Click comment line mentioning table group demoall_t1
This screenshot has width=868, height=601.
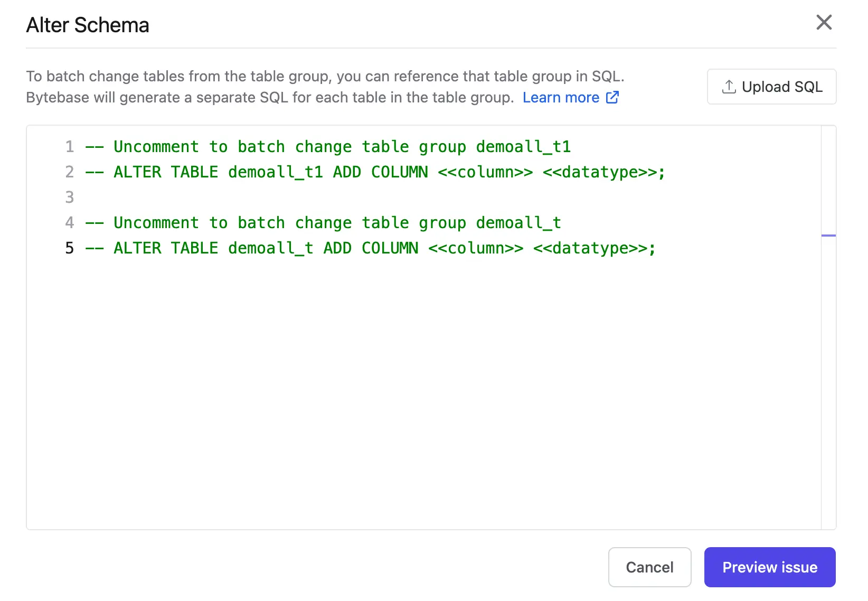(328, 147)
